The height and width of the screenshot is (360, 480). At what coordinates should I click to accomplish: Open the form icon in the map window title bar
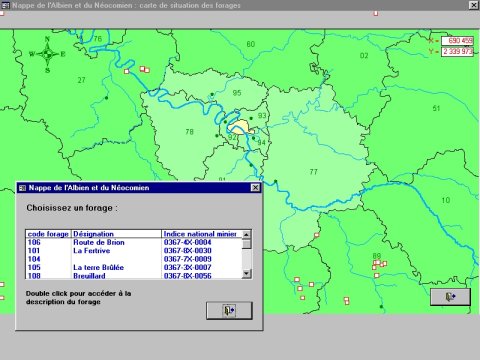coord(6,5)
